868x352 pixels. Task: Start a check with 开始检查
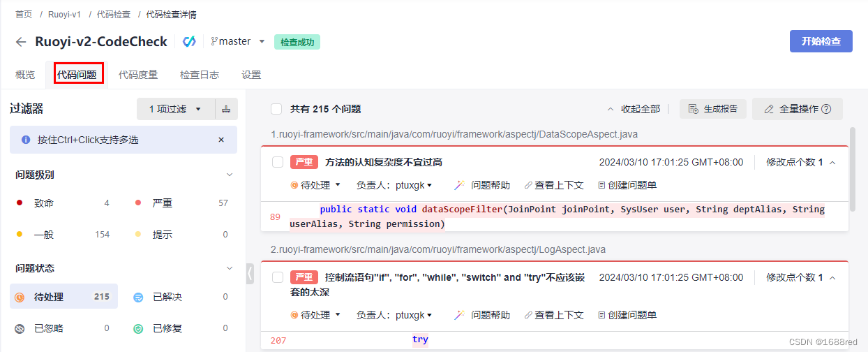point(821,41)
